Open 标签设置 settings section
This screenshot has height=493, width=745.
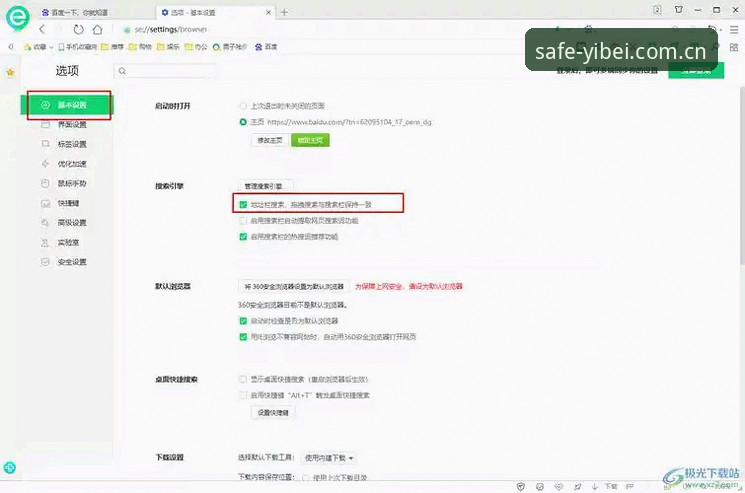coord(67,144)
